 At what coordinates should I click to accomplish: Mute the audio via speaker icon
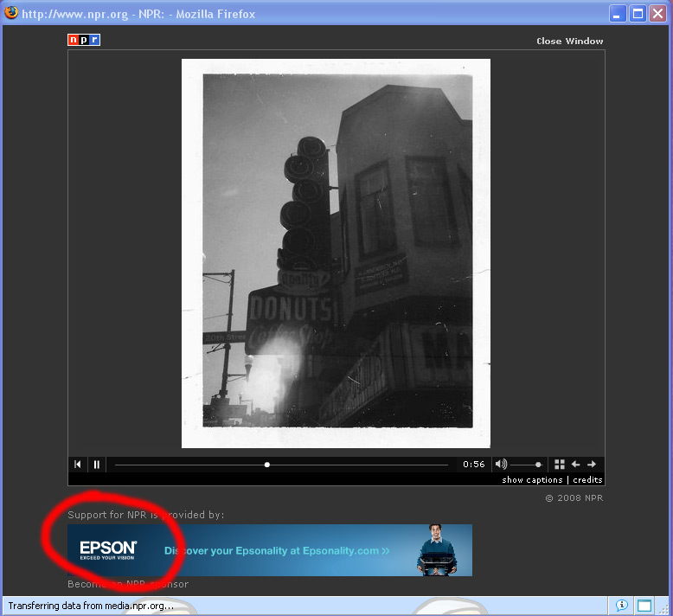501,465
